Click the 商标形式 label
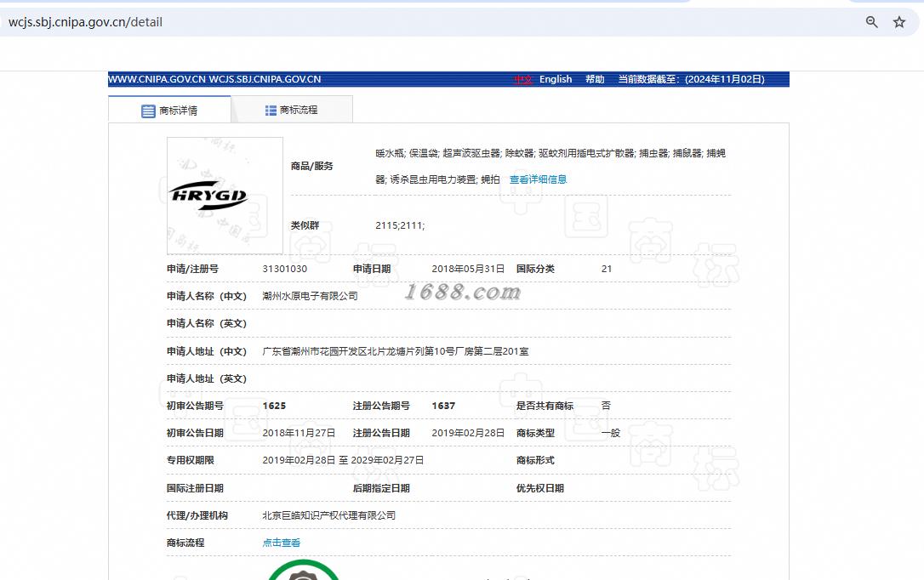Image resolution: width=924 pixels, height=580 pixels. tap(535, 460)
